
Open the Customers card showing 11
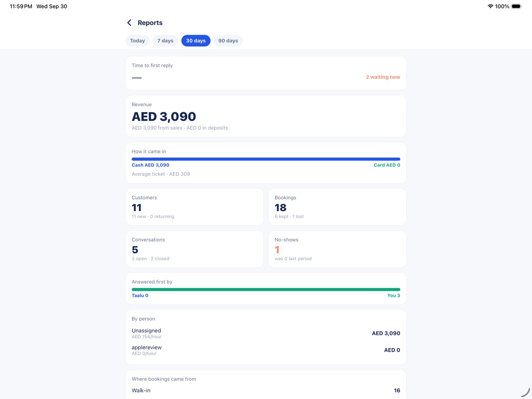click(x=195, y=207)
